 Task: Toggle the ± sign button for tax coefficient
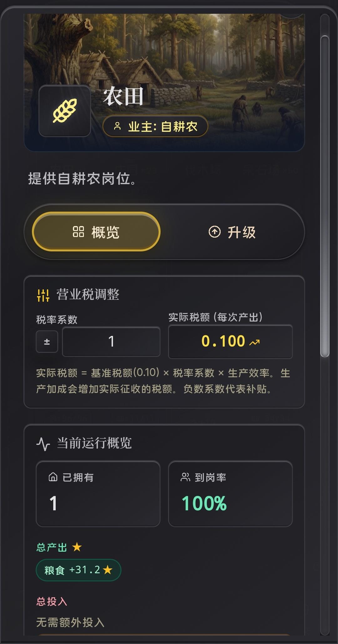click(x=47, y=342)
